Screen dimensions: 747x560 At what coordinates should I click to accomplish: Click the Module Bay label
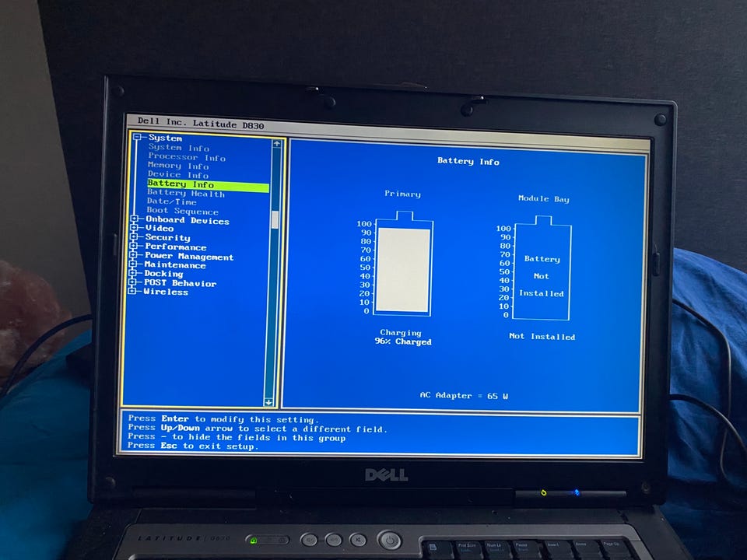(x=544, y=198)
